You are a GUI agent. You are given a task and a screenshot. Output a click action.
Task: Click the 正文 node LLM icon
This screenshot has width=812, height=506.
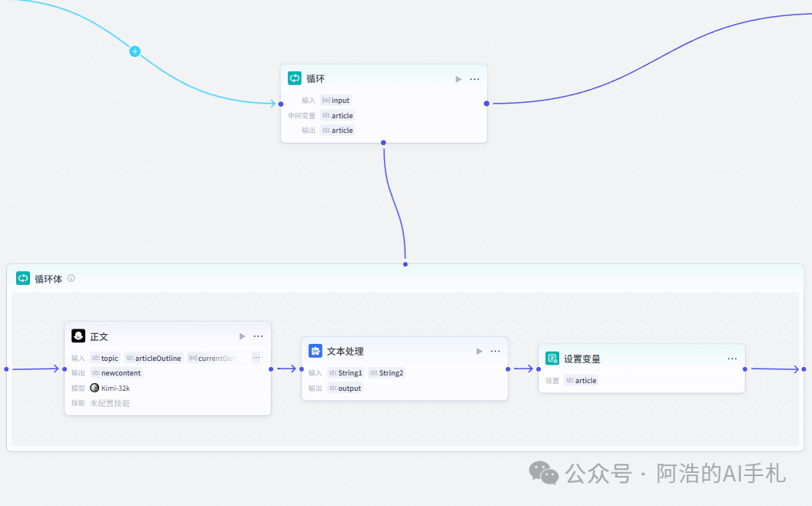pos(78,336)
